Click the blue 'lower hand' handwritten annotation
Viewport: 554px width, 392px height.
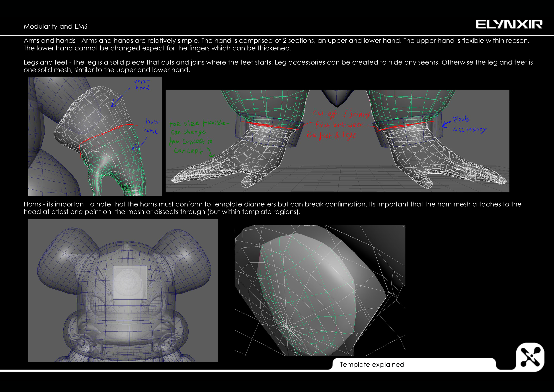[151, 126]
